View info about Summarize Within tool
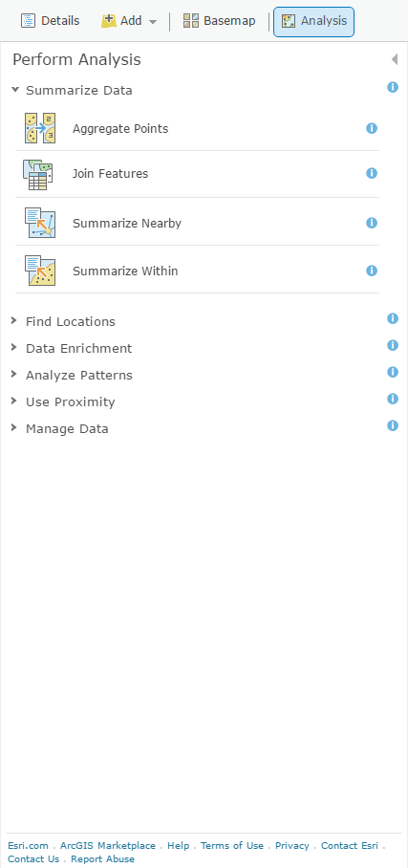Image resolution: width=408 pixels, height=868 pixels. [x=372, y=271]
